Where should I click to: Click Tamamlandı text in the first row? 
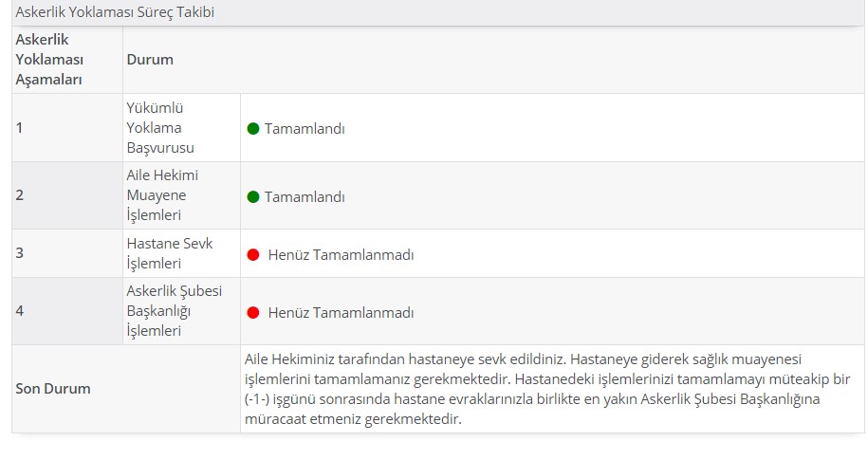click(305, 129)
